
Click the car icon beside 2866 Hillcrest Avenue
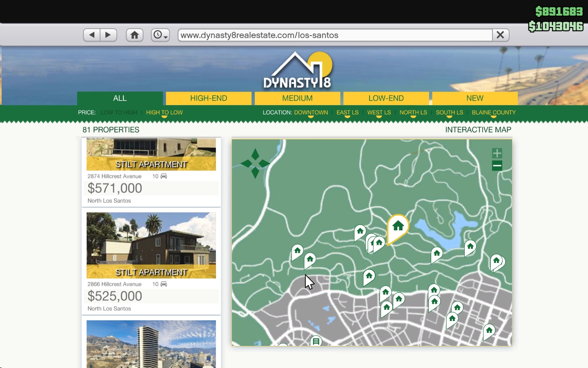pyautogui.click(x=164, y=284)
